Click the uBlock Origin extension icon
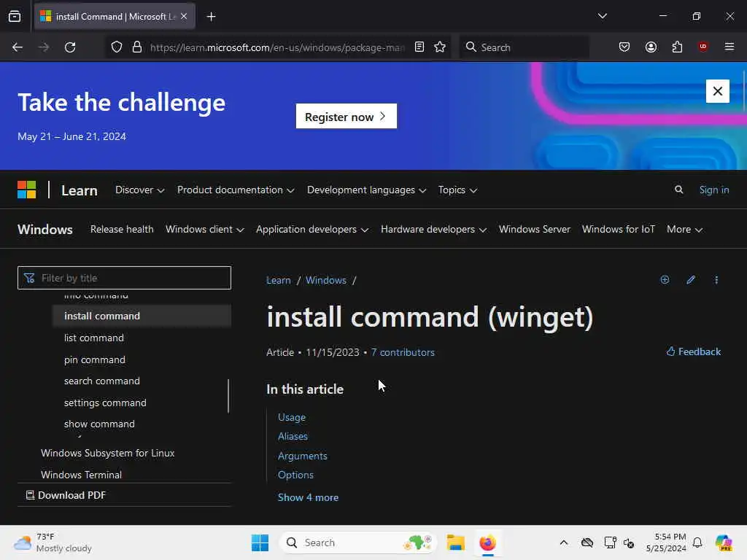747x560 pixels. pyautogui.click(x=703, y=47)
